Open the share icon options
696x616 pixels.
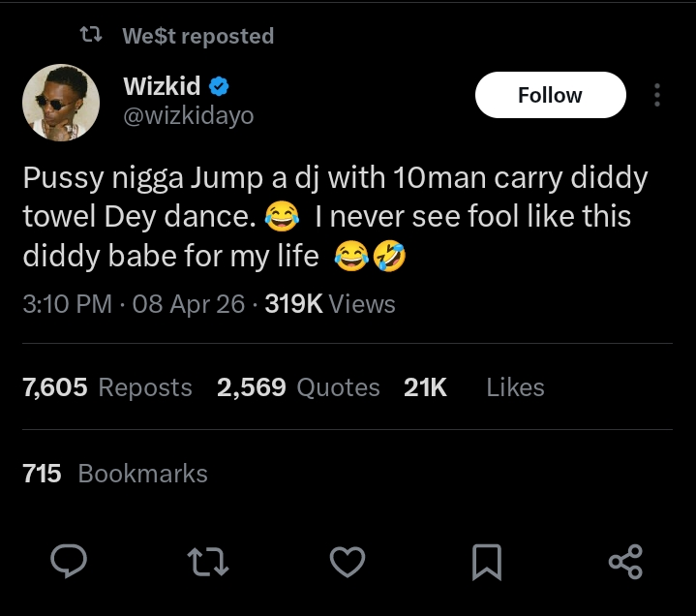click(x=625, y=561)
